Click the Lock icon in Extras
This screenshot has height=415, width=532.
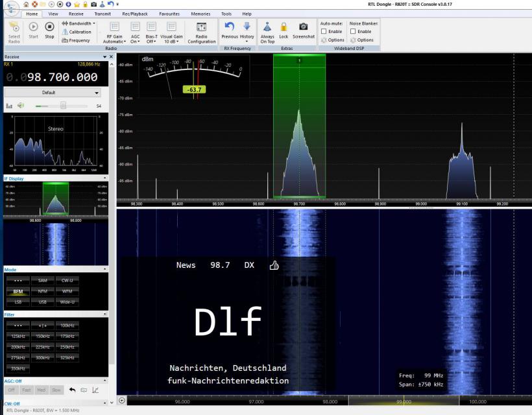pyautogui.click(x=284, y=30)
